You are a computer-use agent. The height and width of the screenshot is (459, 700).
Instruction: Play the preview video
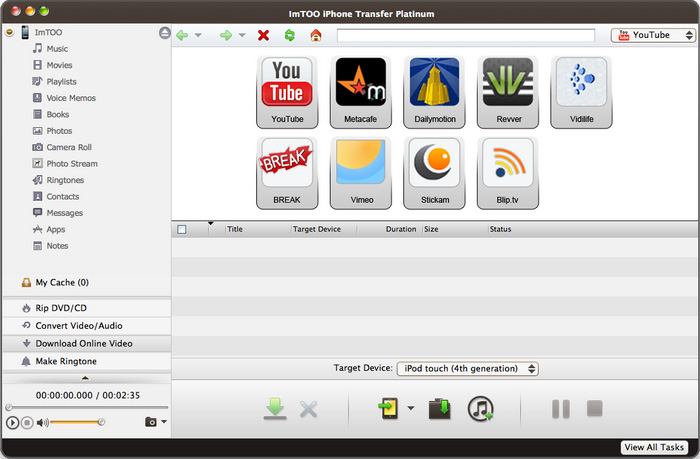point(12,422)
